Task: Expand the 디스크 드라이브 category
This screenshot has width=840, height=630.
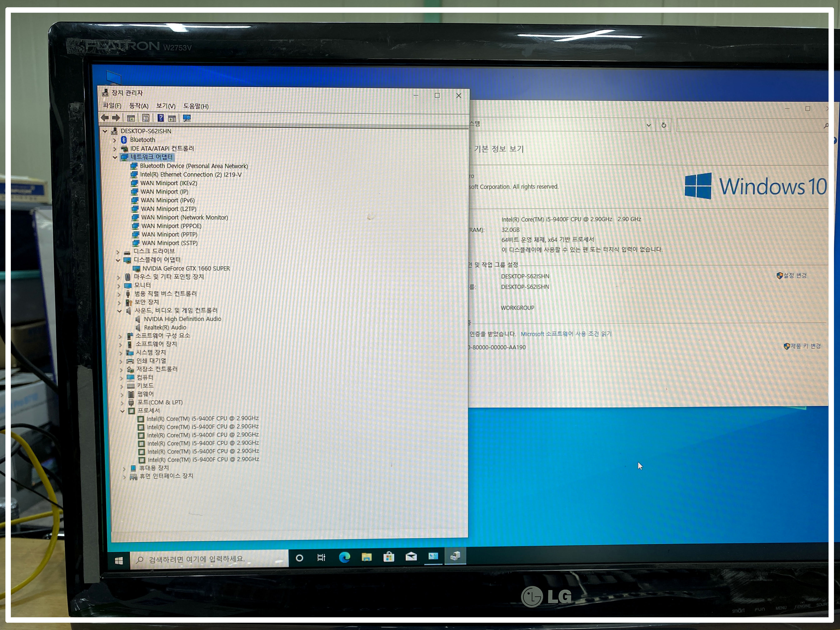Action: [x=117, y=252]
